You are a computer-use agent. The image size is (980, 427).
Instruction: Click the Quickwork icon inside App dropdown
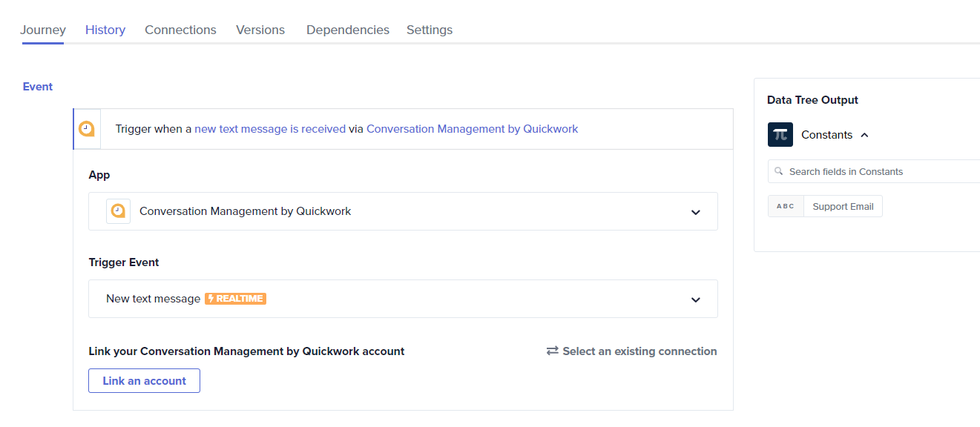(x=118, y=211)
